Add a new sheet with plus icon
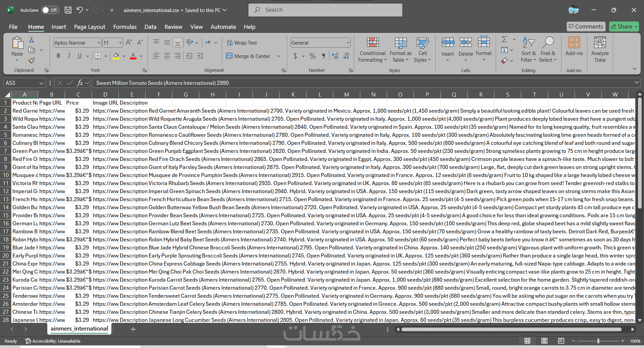This screenshot has height=348, width=644. pyautogui.click(x=133, y=329)
